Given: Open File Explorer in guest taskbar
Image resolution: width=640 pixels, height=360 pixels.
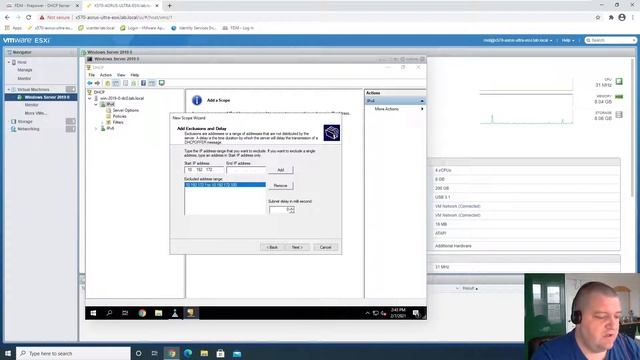Looking at the screenshot, I should point(158,313).
